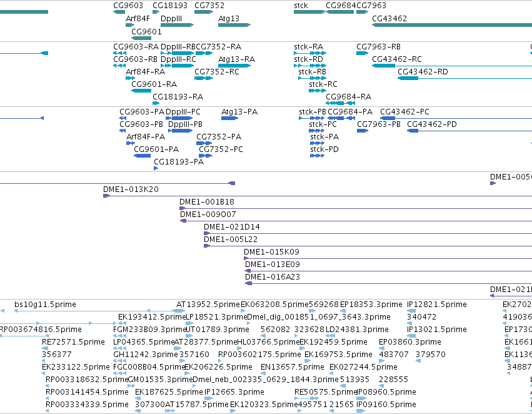
Task: Click EST EK169753.5prime
Action: [338, 355]
